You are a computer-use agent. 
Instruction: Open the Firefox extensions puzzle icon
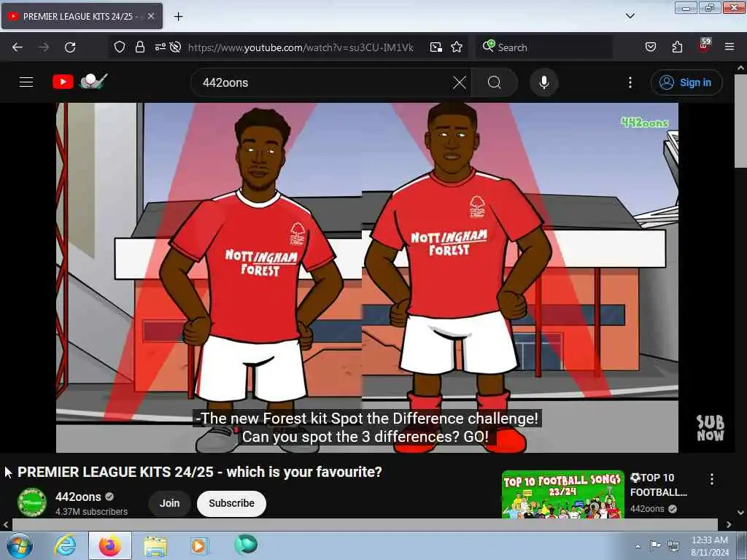677,47
